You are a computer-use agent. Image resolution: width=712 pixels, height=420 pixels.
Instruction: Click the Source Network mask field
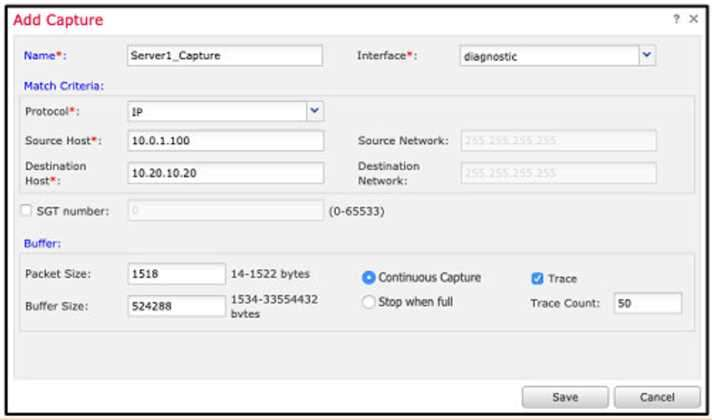pos(558,141)
